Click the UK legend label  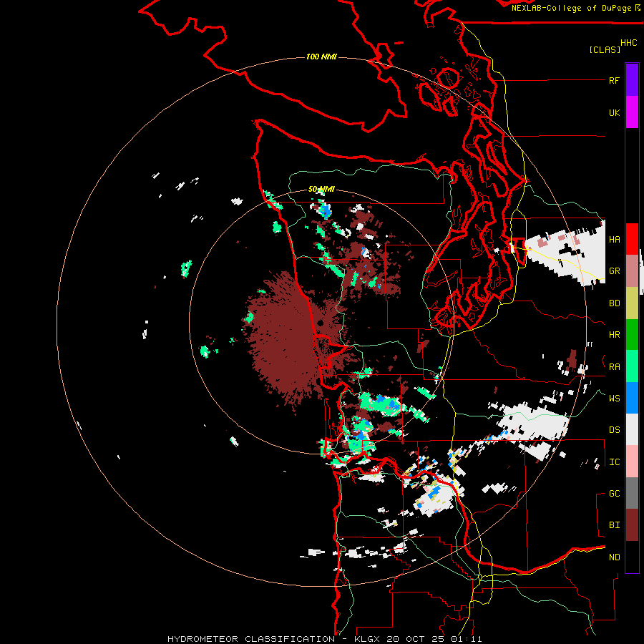click(x=614, y=112)
